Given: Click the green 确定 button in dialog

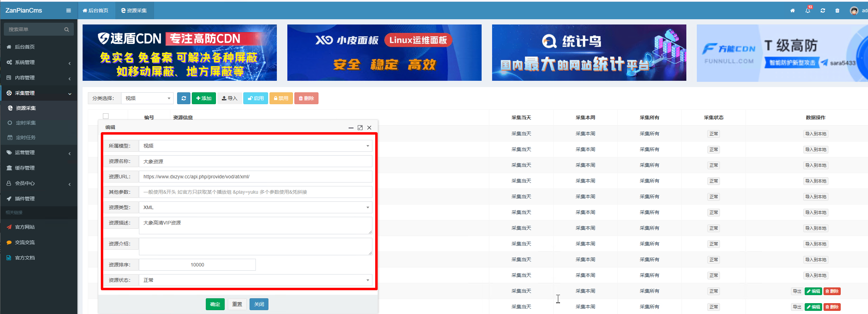Looking at the screenshot, I should tap(215, 304).
